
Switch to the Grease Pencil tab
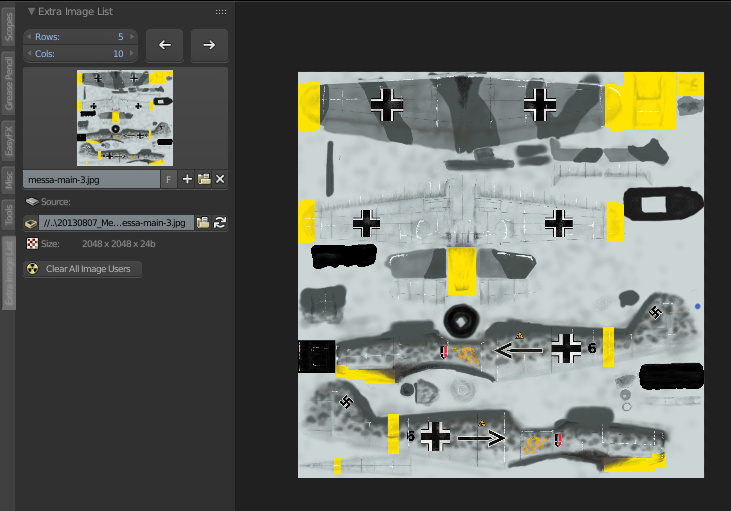point(8,83)
